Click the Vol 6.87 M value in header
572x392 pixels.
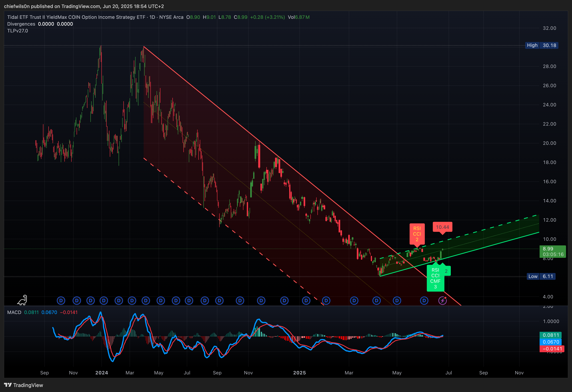point(299,17)
